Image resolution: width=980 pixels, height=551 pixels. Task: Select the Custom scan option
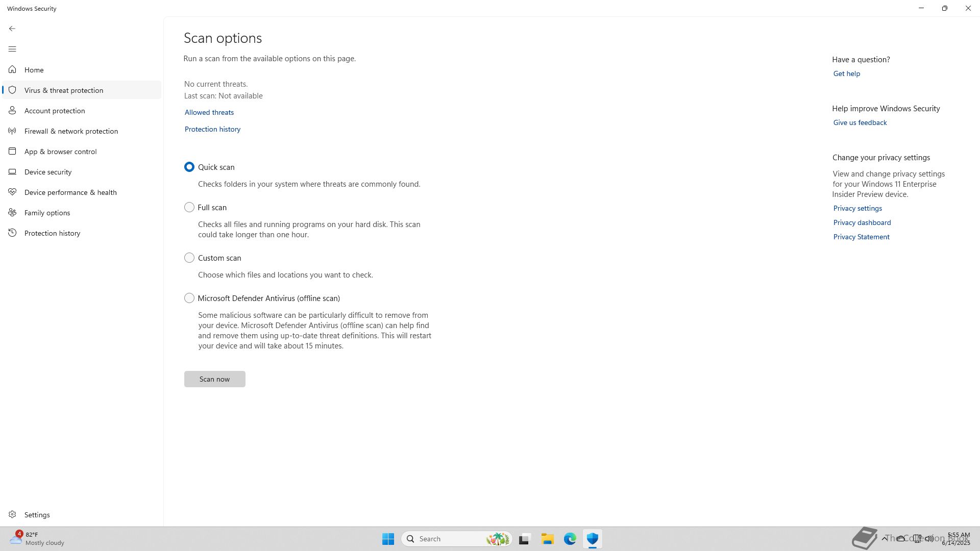pyautogui.click(x=189, y=258)
